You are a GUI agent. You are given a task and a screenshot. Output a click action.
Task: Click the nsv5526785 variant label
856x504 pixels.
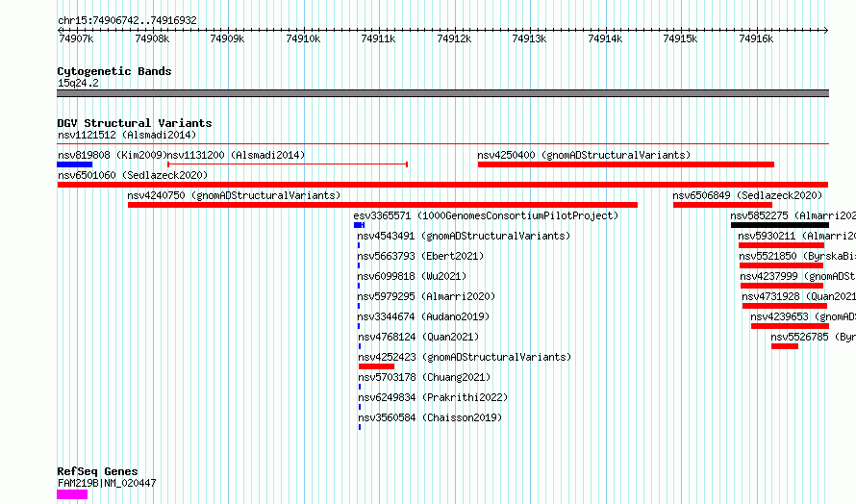pyautogui.click(x=814, y=337)
